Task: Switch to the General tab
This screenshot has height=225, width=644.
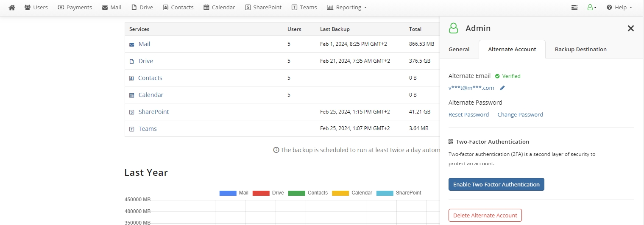Action: click(459, 49)
